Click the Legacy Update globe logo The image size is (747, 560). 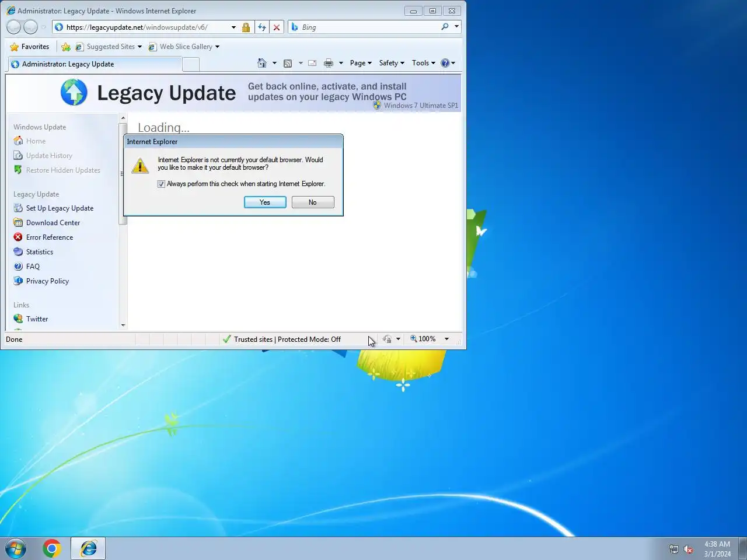pos(74,93)
